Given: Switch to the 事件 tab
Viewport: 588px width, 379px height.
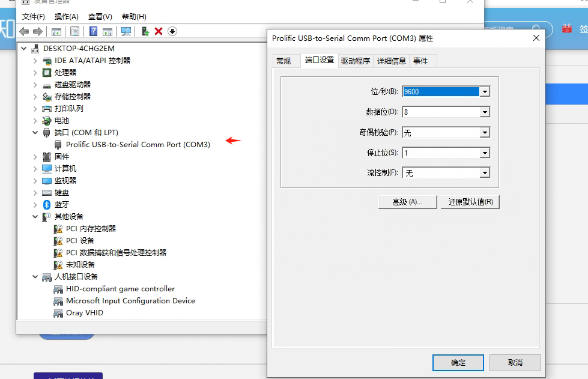Looking at the screenshot, I should (420, 61).
